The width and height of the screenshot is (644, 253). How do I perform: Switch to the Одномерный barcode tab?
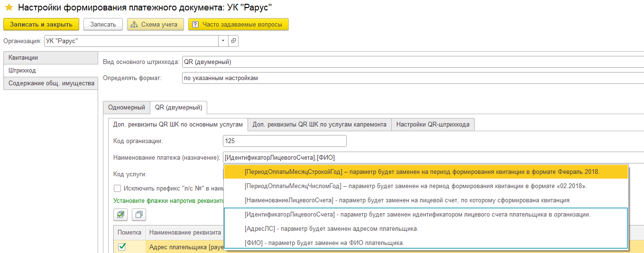click(126, 108)
